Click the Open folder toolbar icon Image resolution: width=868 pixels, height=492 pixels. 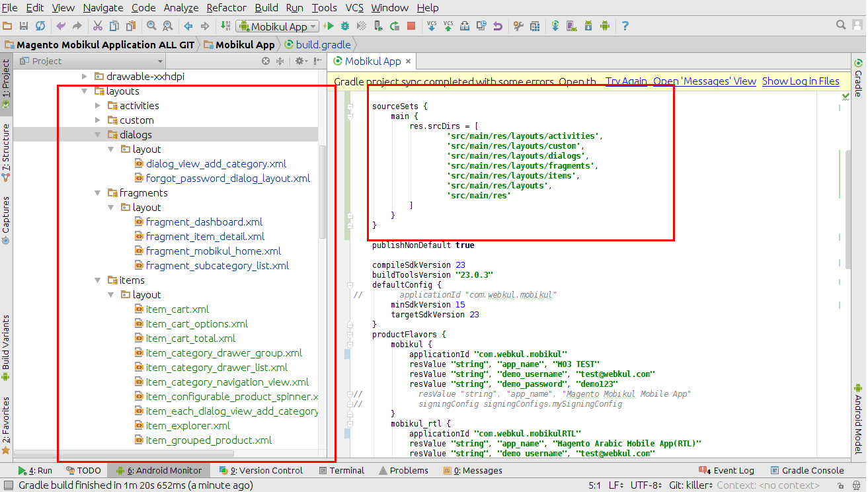7,26
